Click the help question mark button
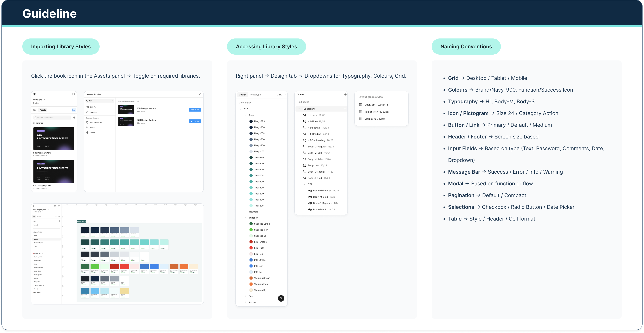644x333 pixels. [x=281, y=298]
